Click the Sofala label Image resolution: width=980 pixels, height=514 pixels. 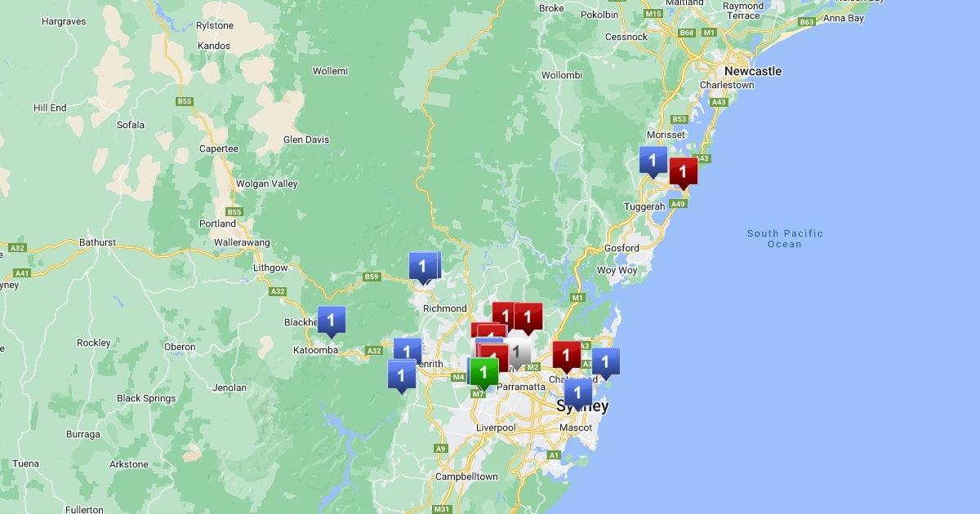click(x=131, y=125)
